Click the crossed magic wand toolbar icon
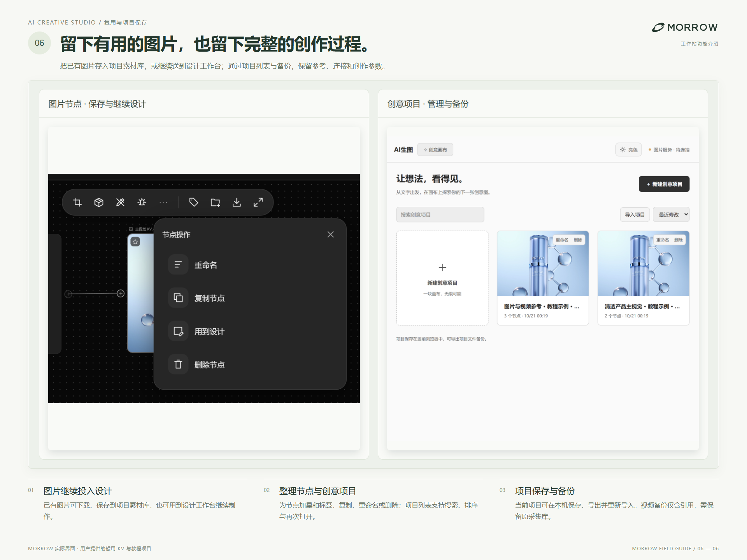The image size is (747, 560). [120, 202]
